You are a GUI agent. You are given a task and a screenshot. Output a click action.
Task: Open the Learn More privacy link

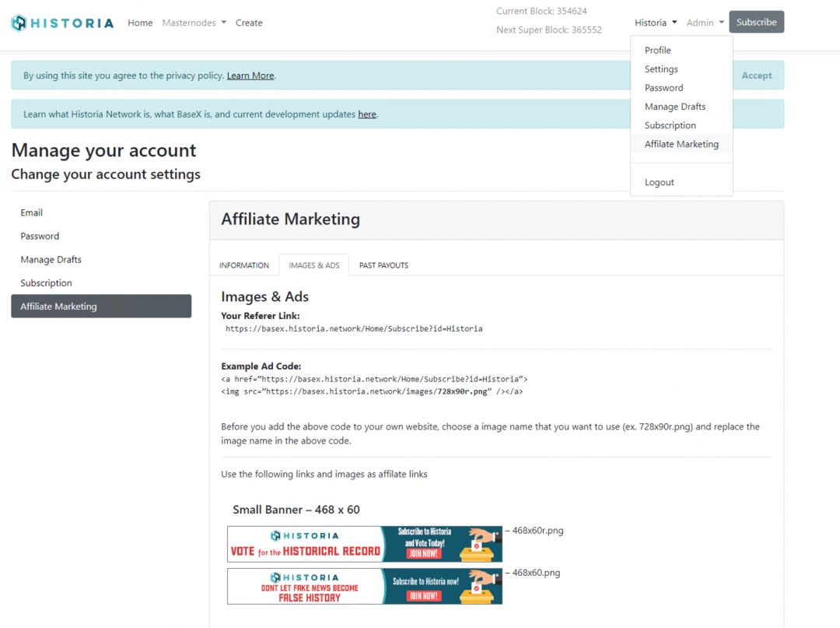250,75
